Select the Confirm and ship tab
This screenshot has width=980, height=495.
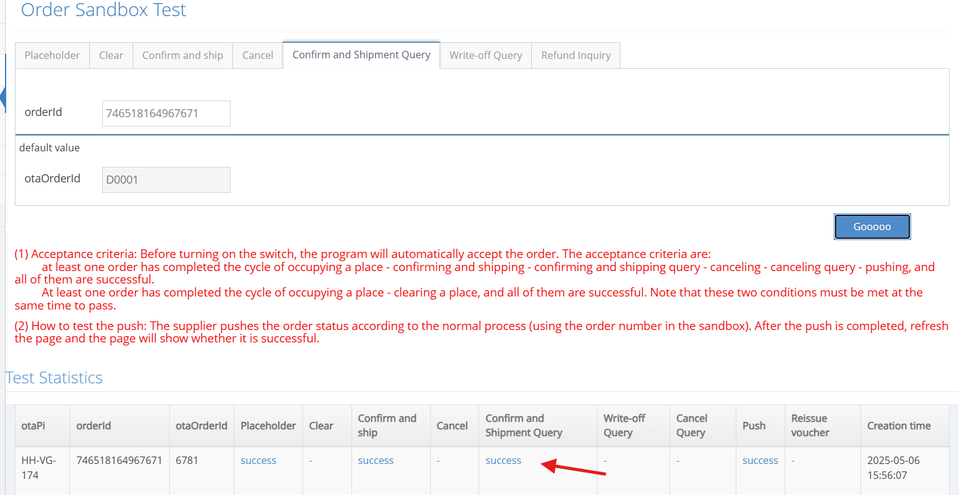(182, 55)
